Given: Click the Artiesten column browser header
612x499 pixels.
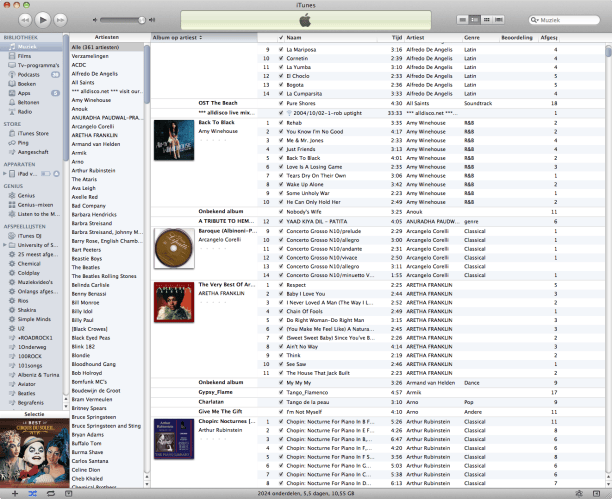Looking at the screenshot, I should (x=107, y=37).
